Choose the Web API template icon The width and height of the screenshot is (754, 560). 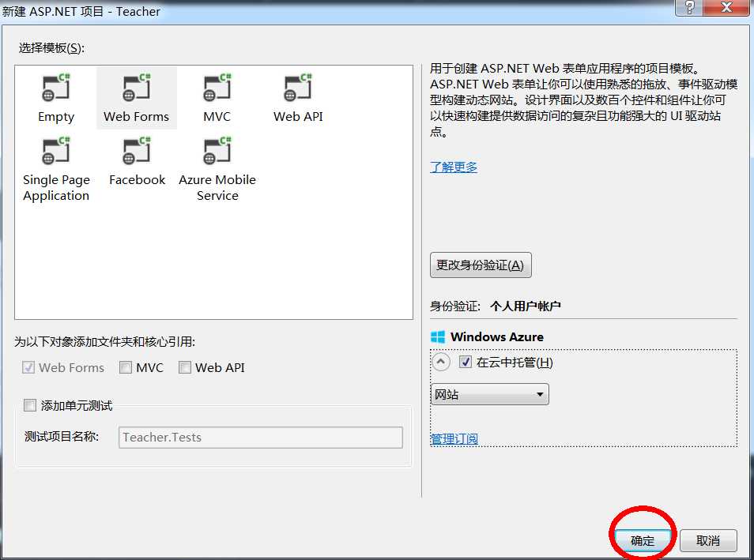tap(298, 88)
